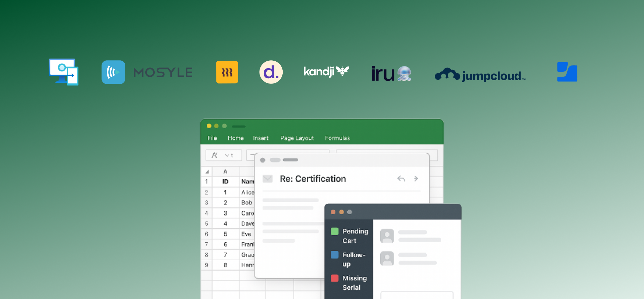Click the first contact avatar in dark window
The height and width of the screenshot is (299, 644).
coord(387,236)
